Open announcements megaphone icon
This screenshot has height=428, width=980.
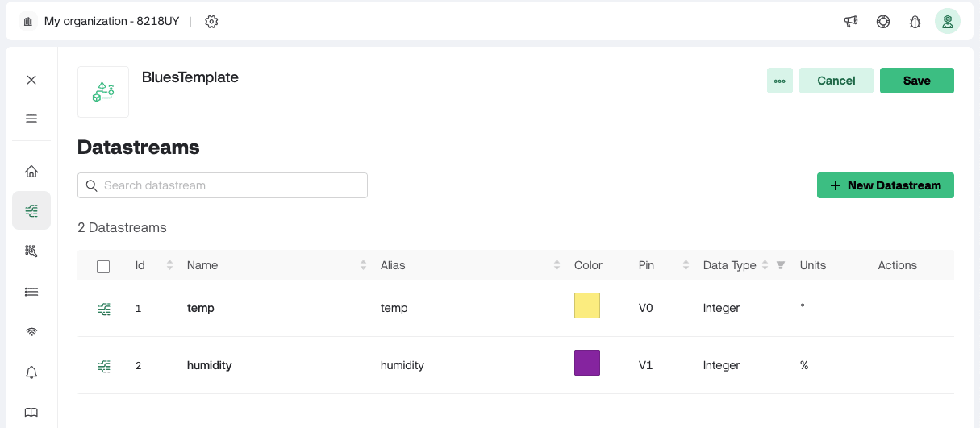851,22
